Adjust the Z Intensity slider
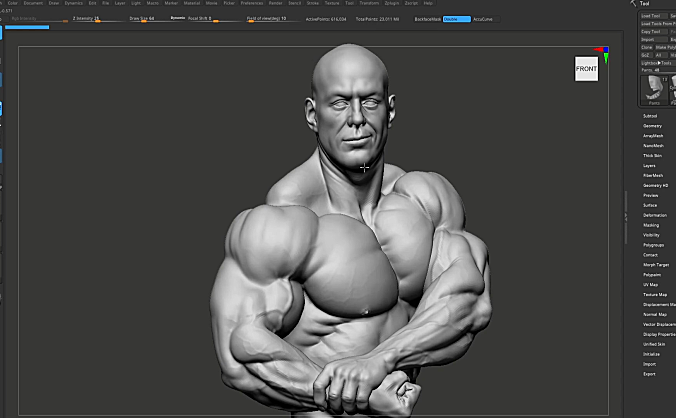Screen dimensions: 676x418 coord(97,19)
